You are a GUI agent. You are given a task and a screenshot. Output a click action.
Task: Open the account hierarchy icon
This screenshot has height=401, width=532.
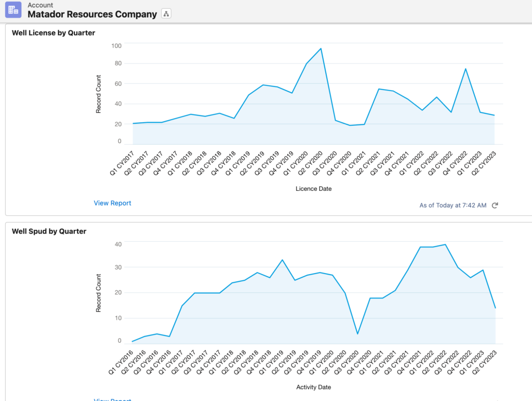(x=166, y=14)
